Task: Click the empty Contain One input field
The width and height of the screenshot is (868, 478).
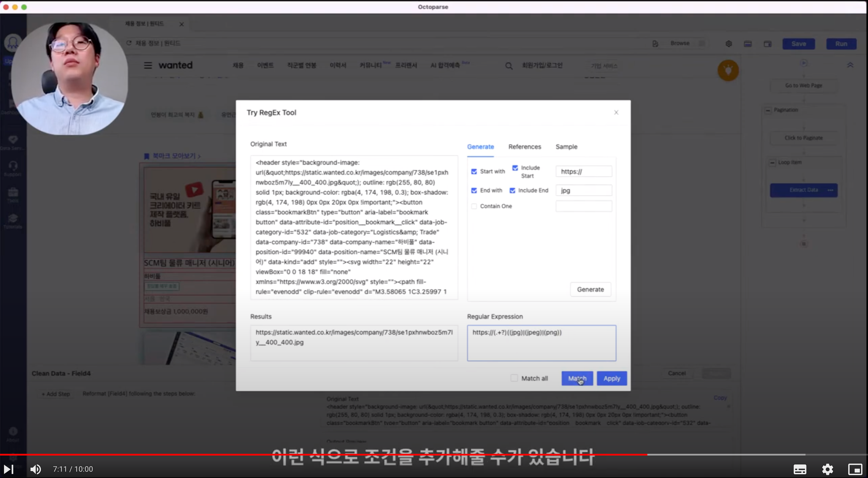Action: (584, 206)
